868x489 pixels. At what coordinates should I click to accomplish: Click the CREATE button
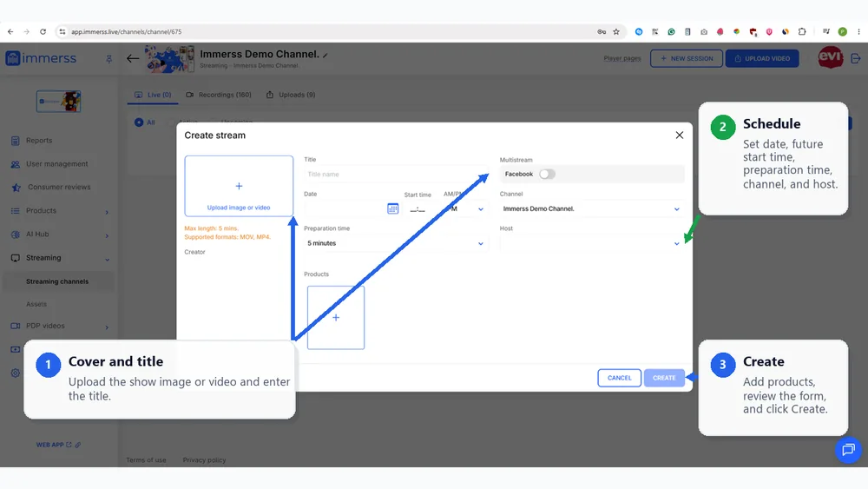(664, 378)
